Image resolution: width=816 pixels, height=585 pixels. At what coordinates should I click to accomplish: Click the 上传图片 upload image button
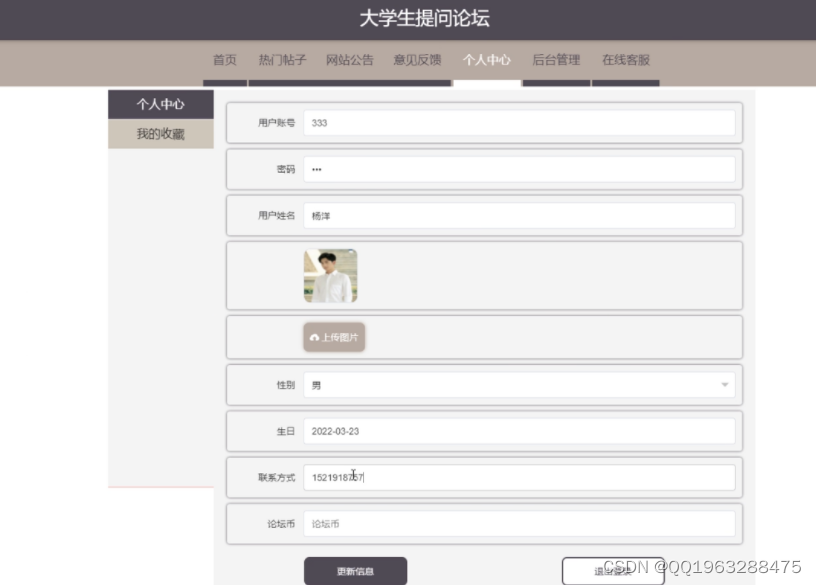[x=335, y=337]
